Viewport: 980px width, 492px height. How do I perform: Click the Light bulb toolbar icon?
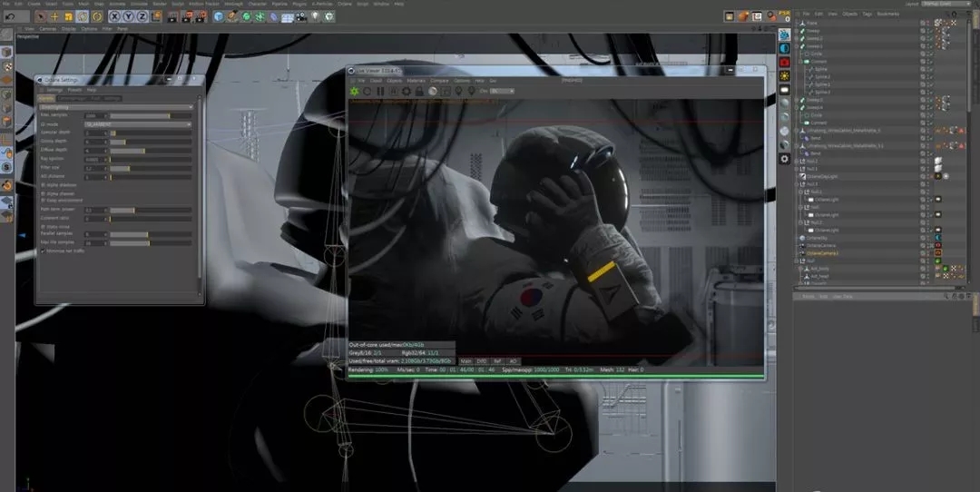tap(315, 17)
